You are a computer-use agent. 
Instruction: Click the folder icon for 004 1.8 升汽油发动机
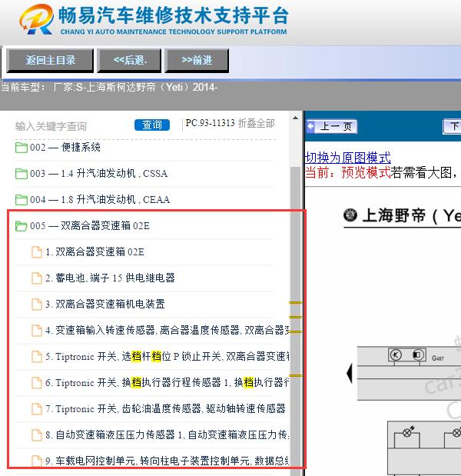[x=22, y=200]
